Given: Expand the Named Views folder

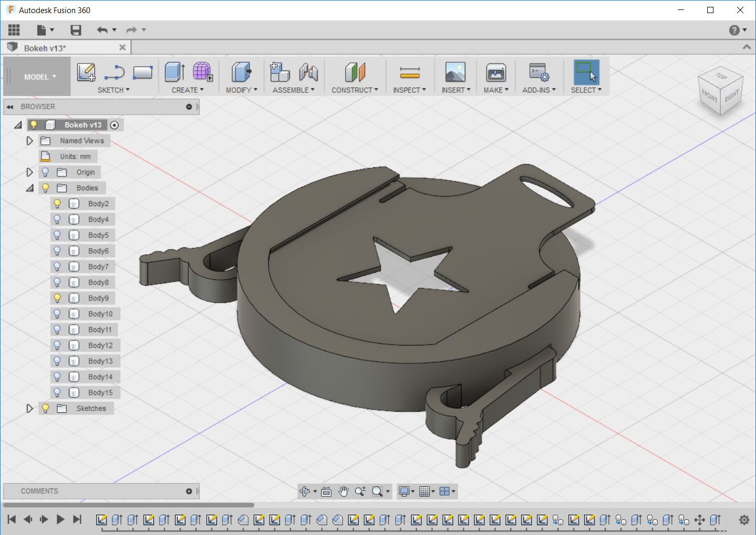Looking at the screenshot, I should tap(30, 141).
